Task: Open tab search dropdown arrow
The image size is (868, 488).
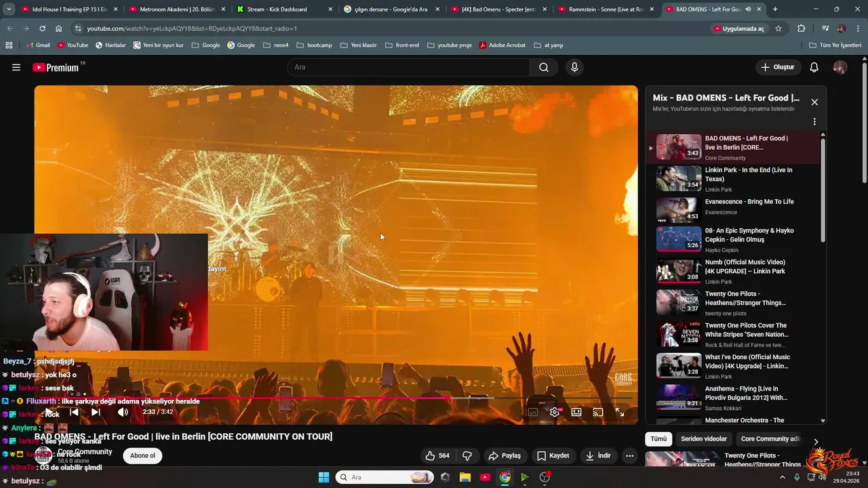Action: 9,9
